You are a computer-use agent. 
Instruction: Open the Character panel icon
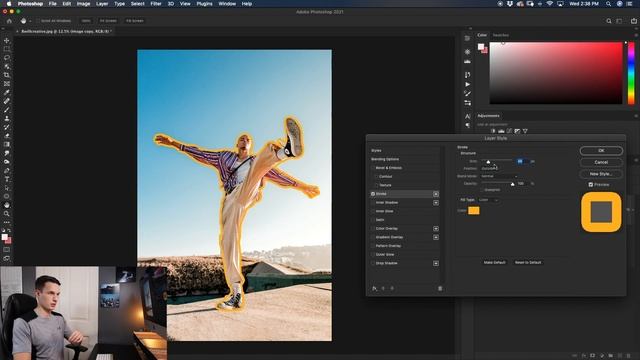pyautogui.click(x=467, y=117)
